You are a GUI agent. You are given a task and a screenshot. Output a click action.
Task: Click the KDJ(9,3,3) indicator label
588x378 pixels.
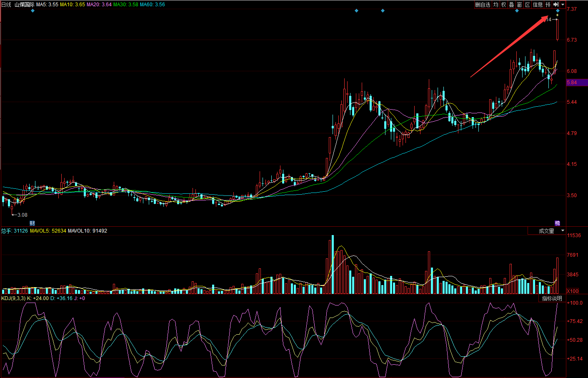(x=14, y=298)
